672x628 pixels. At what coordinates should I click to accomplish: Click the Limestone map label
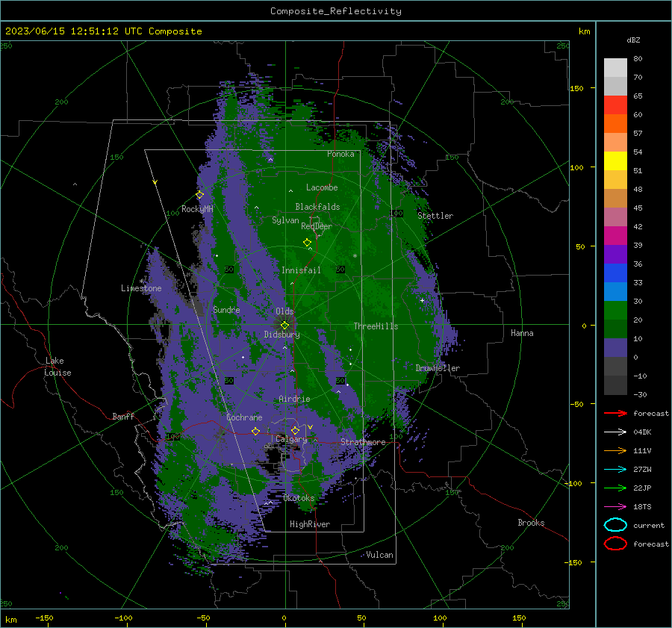tap(141, 288)
